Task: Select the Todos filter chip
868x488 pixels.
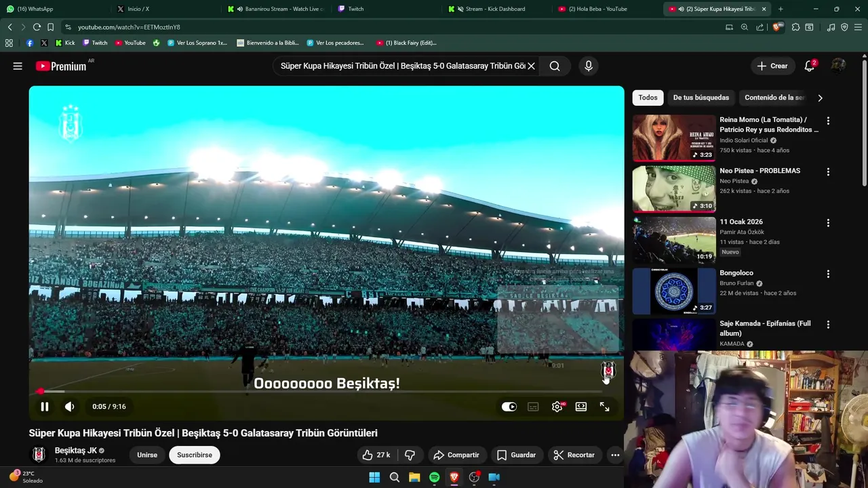Action: tap(648, 98)
